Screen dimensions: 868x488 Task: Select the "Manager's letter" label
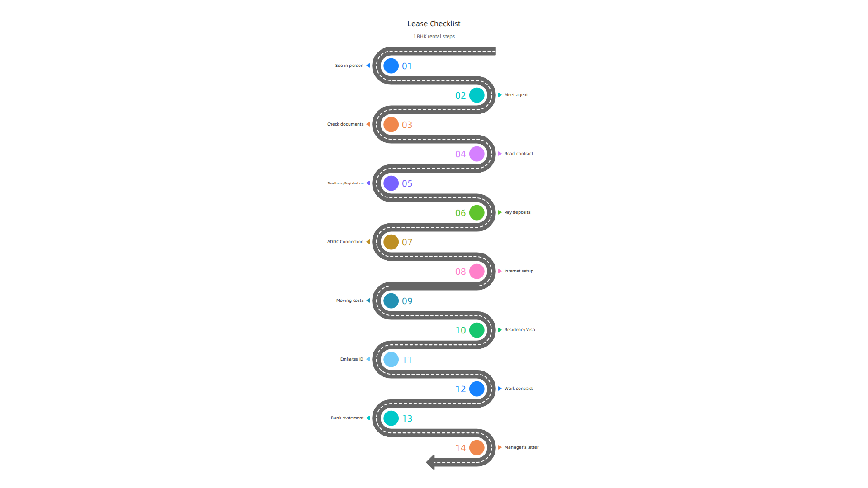(x=521, y=447)
